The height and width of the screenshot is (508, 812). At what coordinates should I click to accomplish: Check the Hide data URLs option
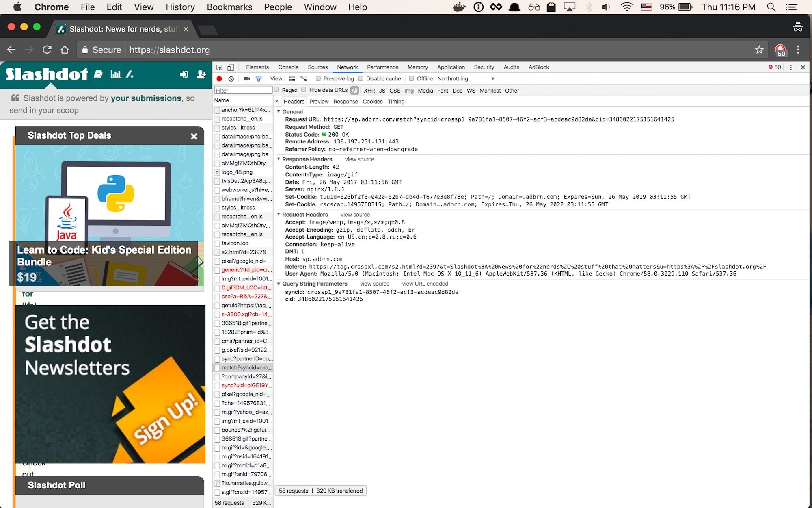tap(304, 90)
